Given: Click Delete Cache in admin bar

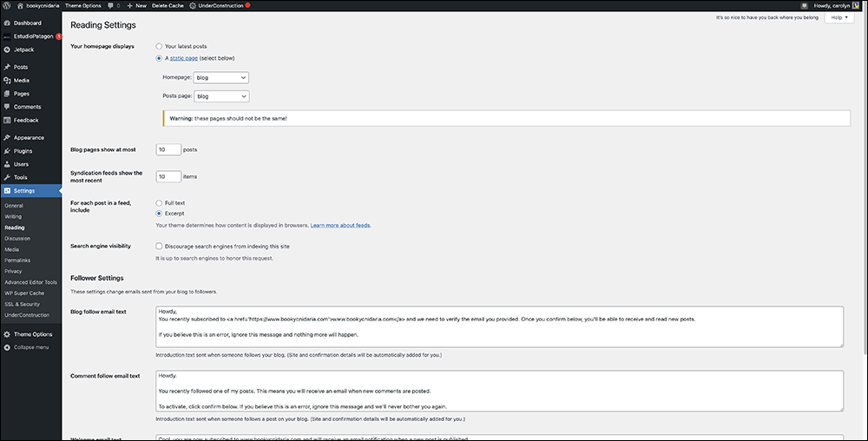Looking at the screenshot, I should tap(167, 5).
